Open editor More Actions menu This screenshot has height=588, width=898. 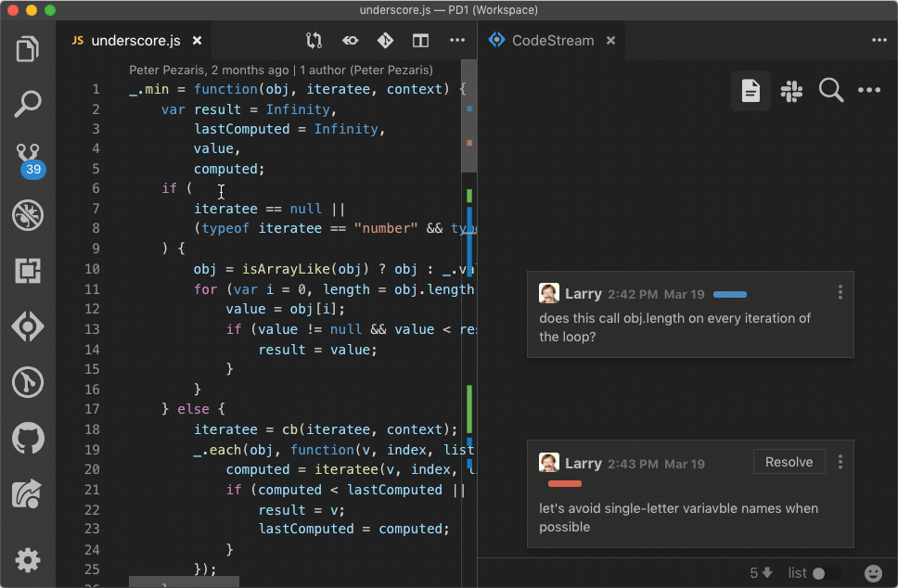coord(457,40)
